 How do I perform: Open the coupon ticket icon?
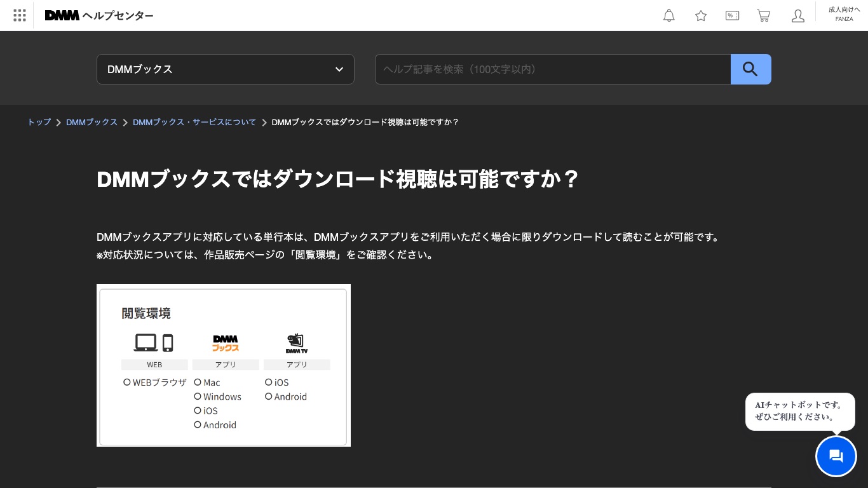point(732,16)
